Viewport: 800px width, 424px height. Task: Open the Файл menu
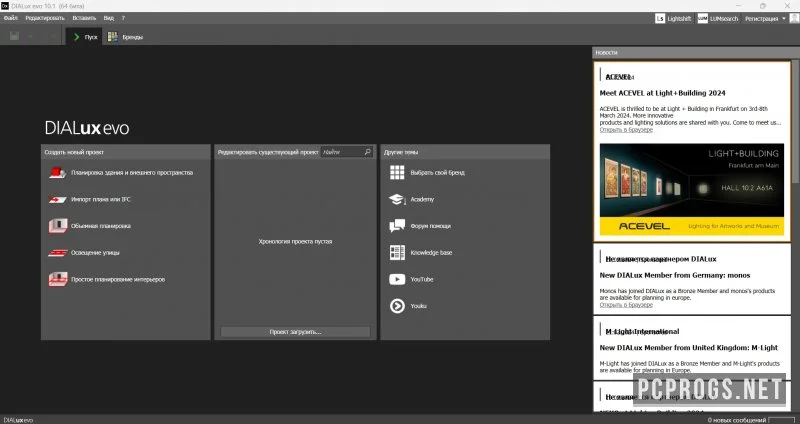11,18
